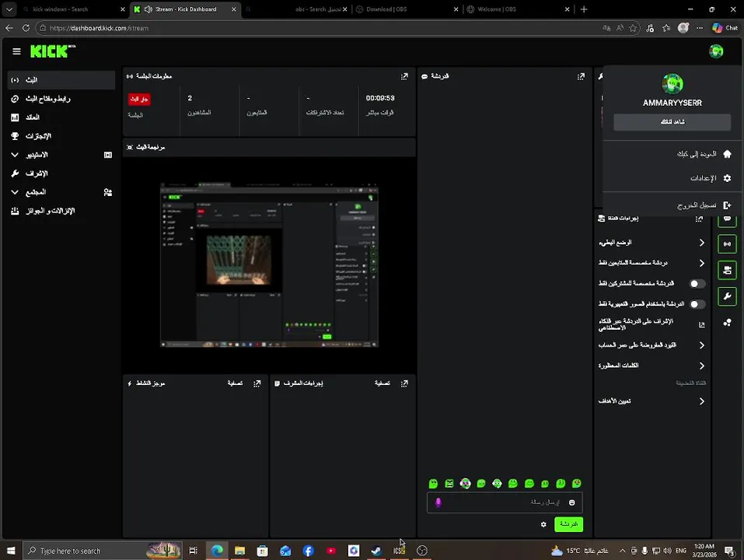The image size is (744, 560).
Task: Filter إجراءات المشرف mod actions with تصفية
Action: 382,383
